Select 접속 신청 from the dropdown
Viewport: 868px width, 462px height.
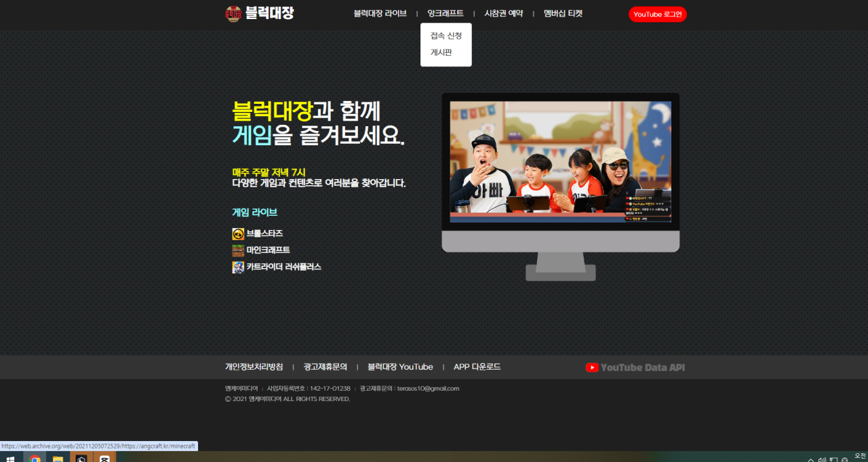pos(446,36)
